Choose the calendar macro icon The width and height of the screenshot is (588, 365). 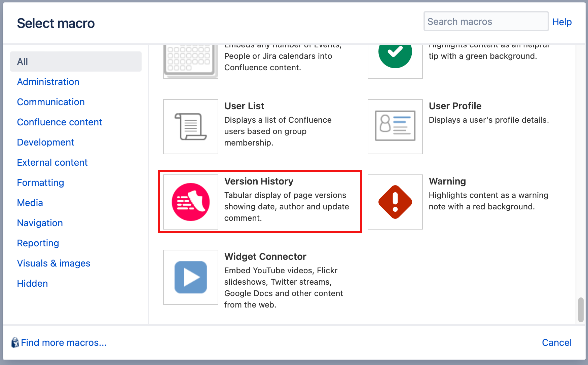(191, 61)
